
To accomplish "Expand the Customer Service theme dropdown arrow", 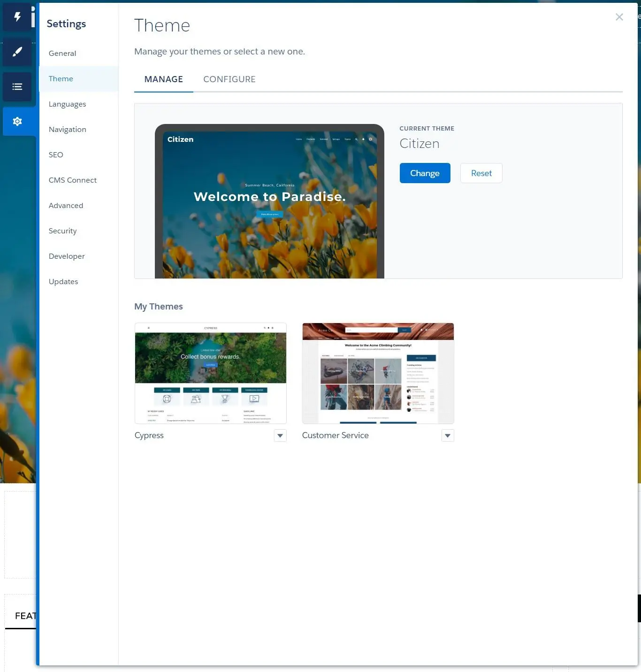I will (x=448, y=436).
